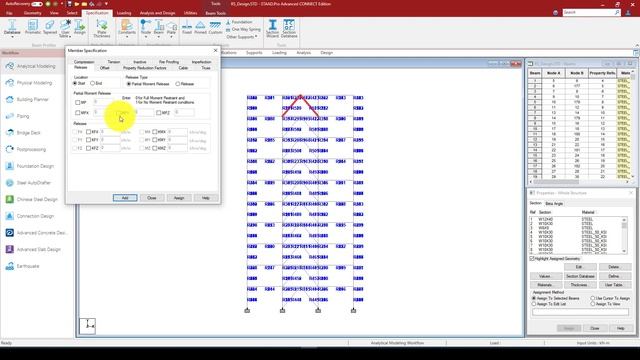Click the One Way Spring option
Image resolution: width=640 pixels, height=360 pixels.
point(243,29)
